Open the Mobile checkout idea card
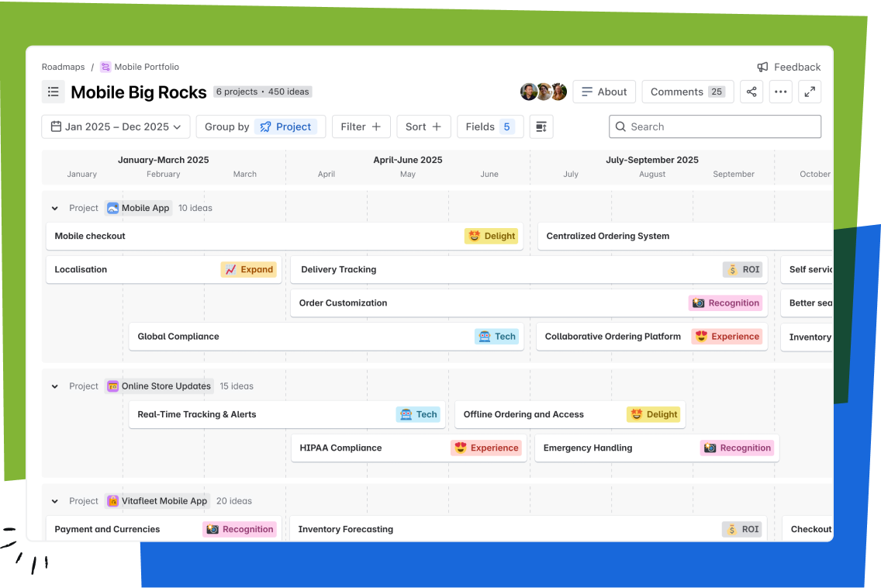This screenshot has height=588, width=881. pos(285,236)
